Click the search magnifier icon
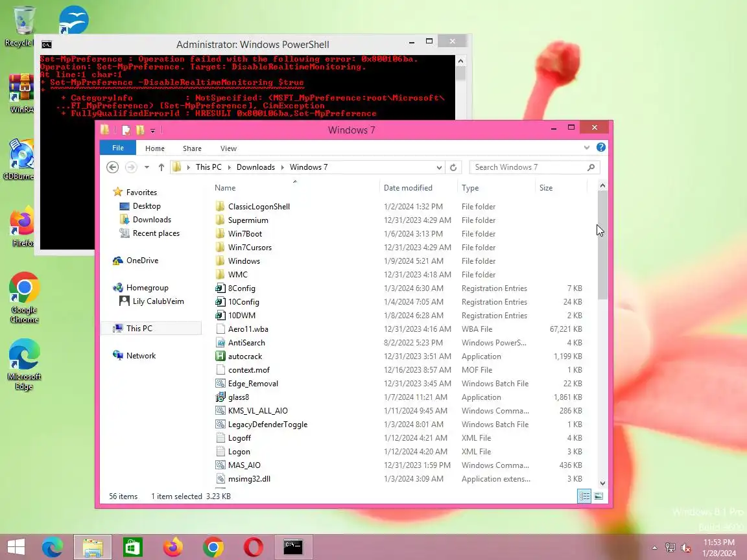The height and width of the screenshot is (560, 747). click(x=591, y=167)
